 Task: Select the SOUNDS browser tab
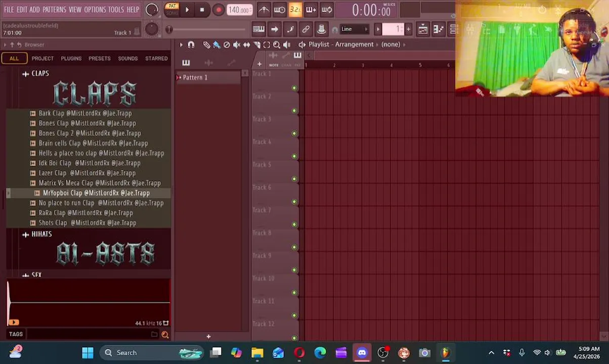coord(128,59)
